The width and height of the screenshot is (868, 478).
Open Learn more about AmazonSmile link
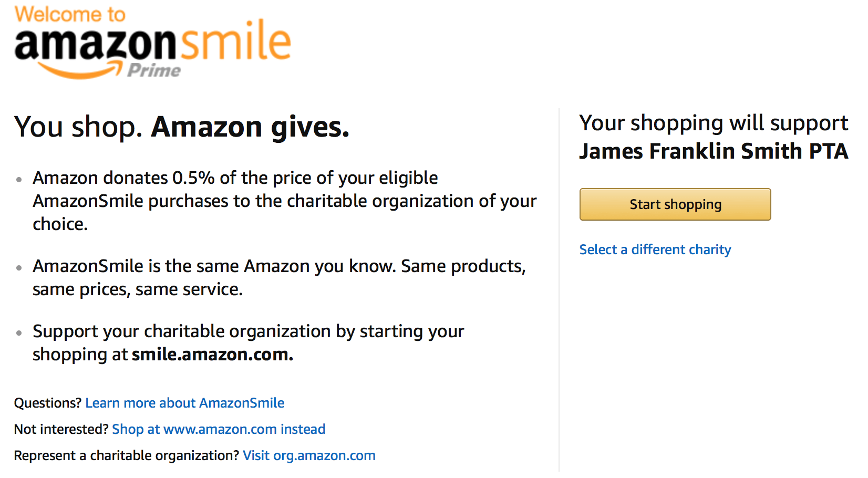coord(184,403)
